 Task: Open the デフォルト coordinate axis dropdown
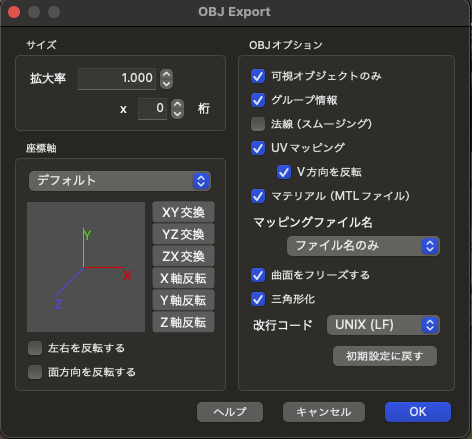[120, 181]
